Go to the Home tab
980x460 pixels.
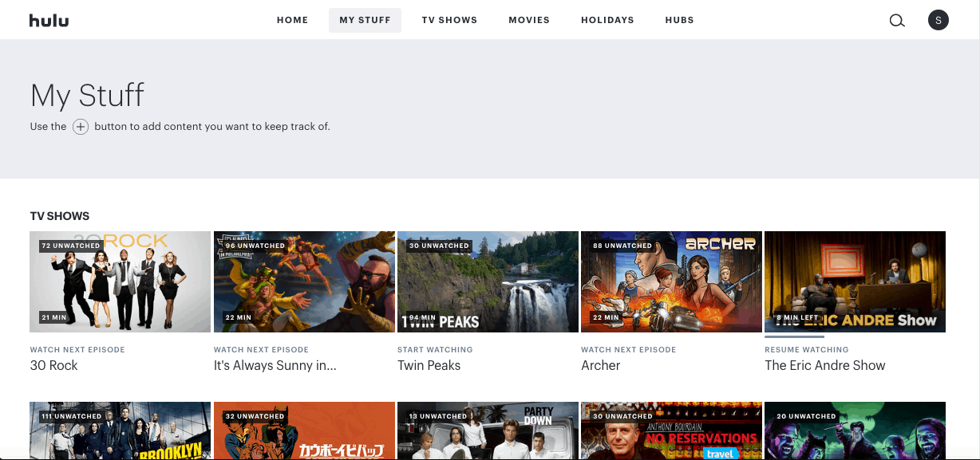[292, 20]
